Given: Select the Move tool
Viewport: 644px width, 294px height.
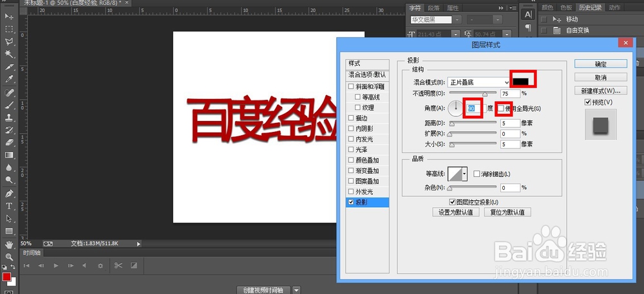Looking at the screenshot, I should 9,16.
